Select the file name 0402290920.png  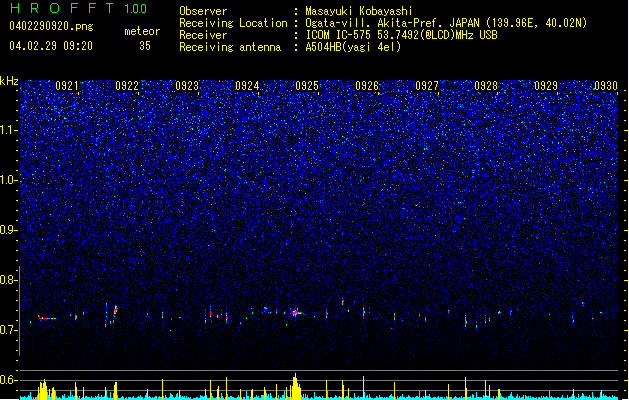tap(51, 26)
